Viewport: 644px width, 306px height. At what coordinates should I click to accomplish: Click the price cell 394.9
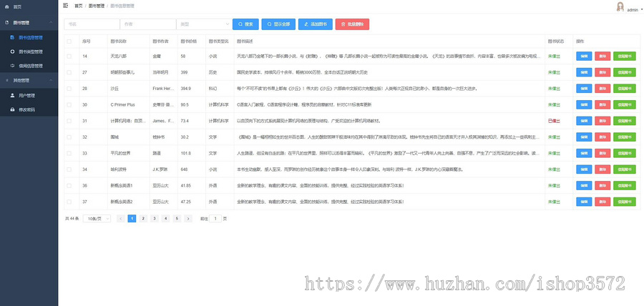click(x=185, y=89)
